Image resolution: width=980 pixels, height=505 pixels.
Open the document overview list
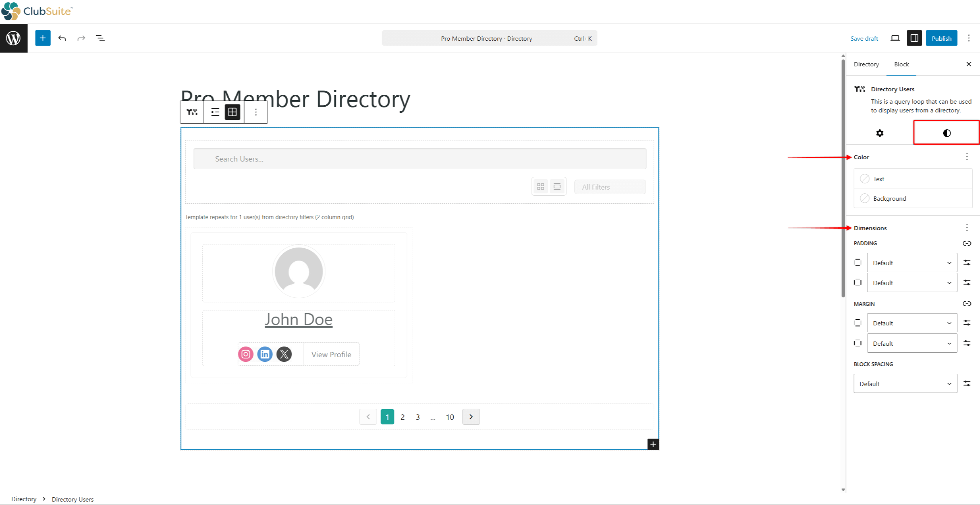coord(100,38)
